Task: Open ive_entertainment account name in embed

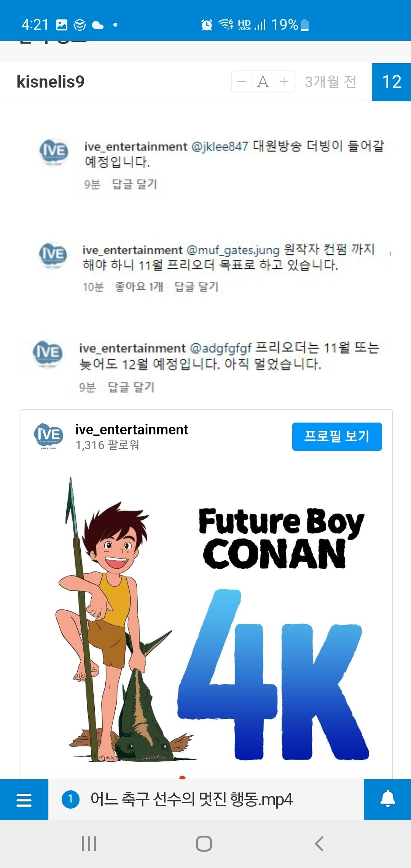Action: (132, 429)
